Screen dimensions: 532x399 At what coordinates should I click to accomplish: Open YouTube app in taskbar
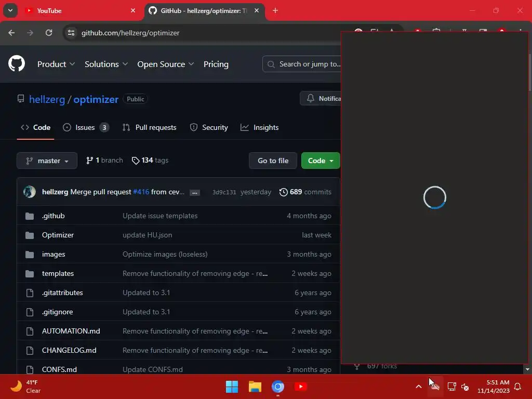click(301, 387)
